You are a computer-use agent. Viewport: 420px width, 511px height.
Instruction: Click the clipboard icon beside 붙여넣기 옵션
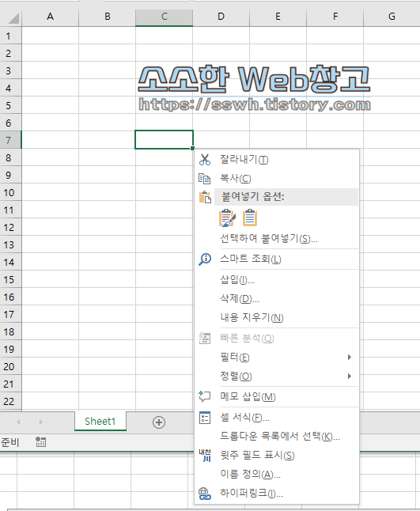point(205,197)
